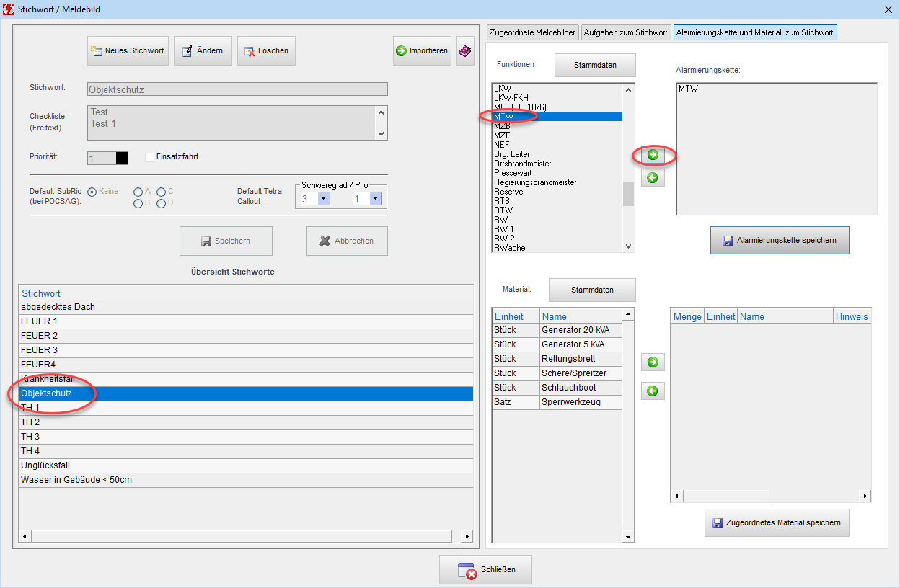
Task: Click the book icon next to Importieren
Action: click(x=465, y=51)
